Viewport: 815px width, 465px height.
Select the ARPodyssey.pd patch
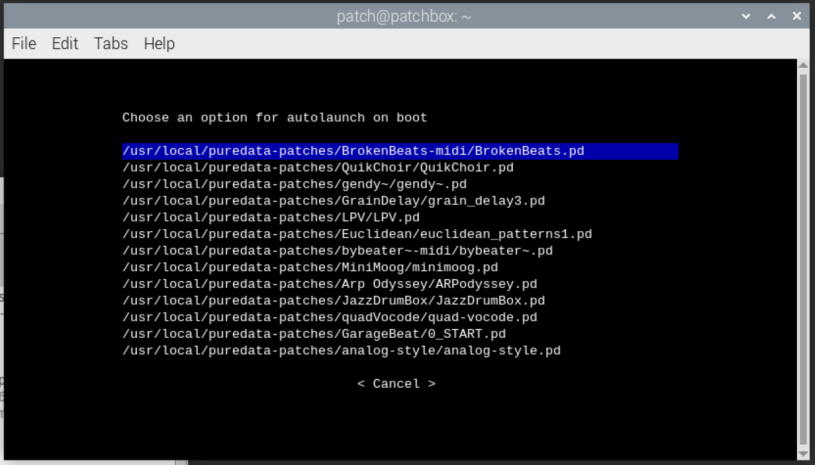point(329,284)
